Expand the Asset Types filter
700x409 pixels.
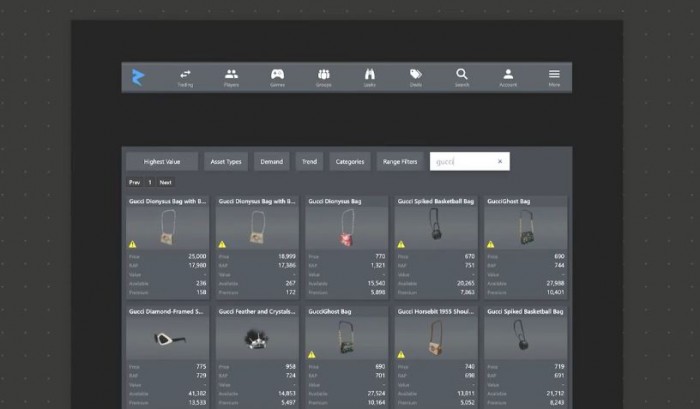click(x=225, y=161)
